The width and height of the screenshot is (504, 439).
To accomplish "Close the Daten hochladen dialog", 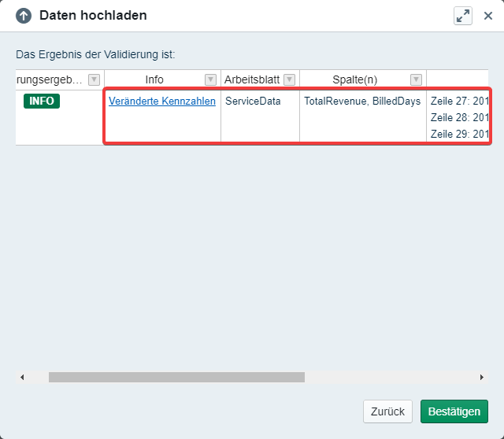I will click(x=487, y=16).
